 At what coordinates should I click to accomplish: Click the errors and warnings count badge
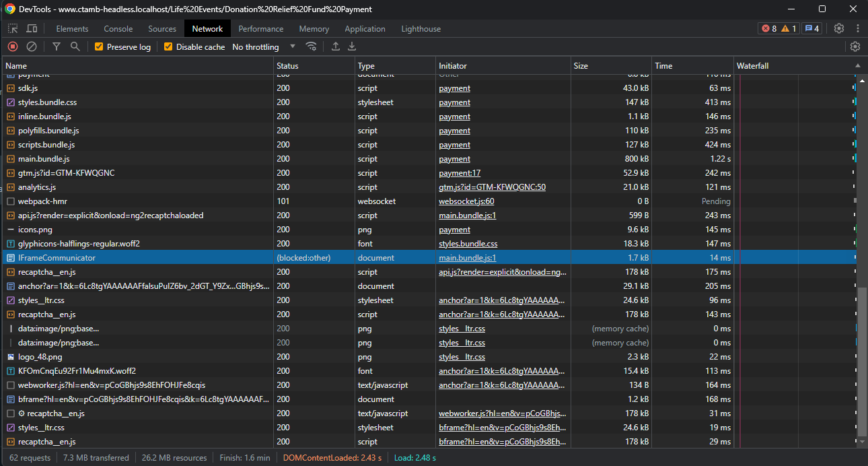[x=779, y=28]
